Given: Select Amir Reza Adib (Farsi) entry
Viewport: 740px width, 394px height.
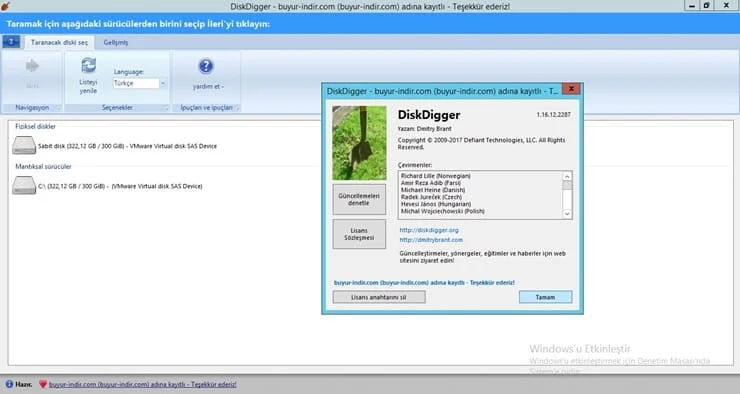Looking at the screenshot, I should [x=431, y=183].
